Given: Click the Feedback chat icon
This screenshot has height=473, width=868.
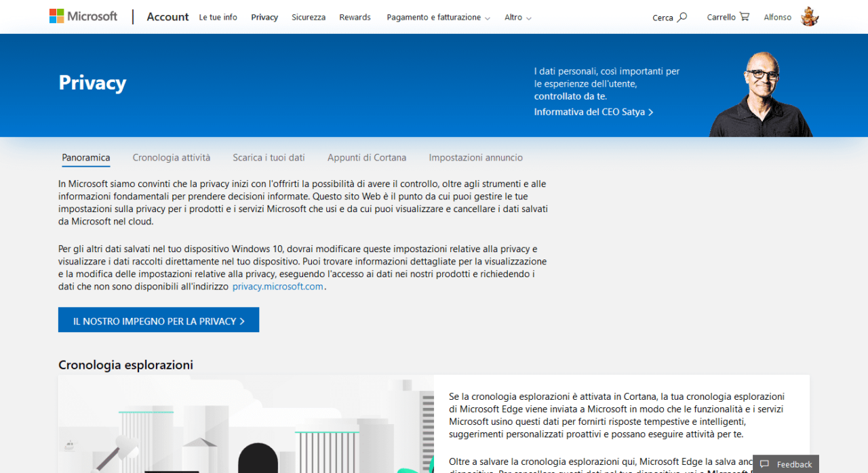Looking at the screenshot, I should click(764, 464).
